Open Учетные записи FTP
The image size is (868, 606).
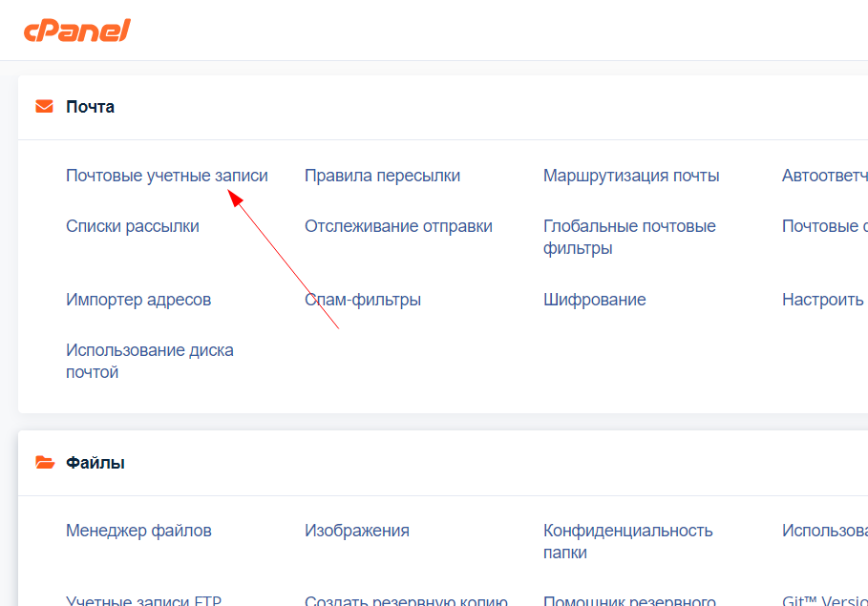point(143,600)
